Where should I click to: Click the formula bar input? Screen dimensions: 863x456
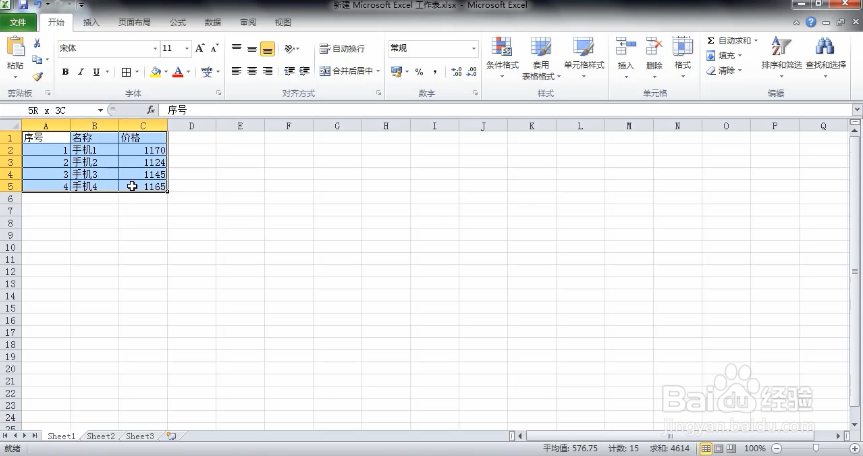[507, 111]
